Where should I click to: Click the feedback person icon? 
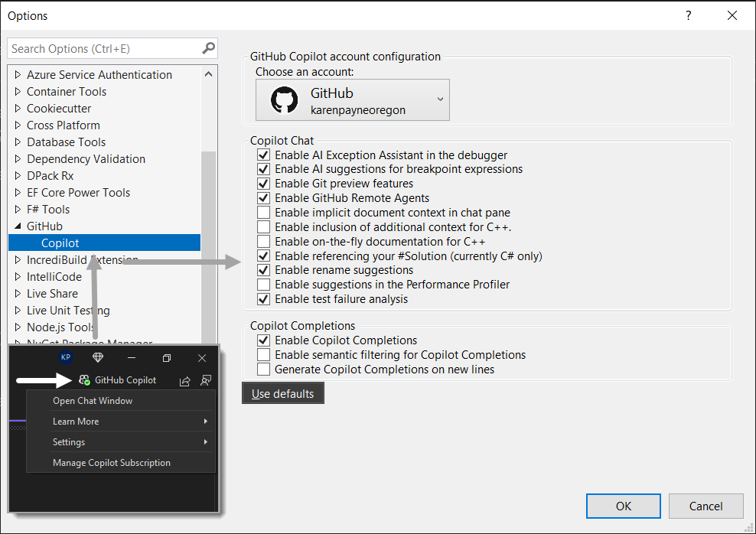click(x=206, y=380)
